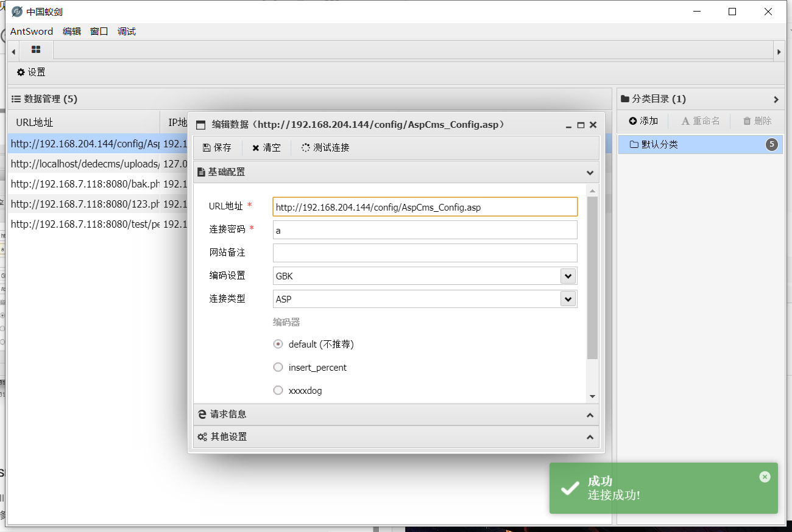Sort by the URL地址 column header
Screen dimensions: 792x532
pos(83,122)
